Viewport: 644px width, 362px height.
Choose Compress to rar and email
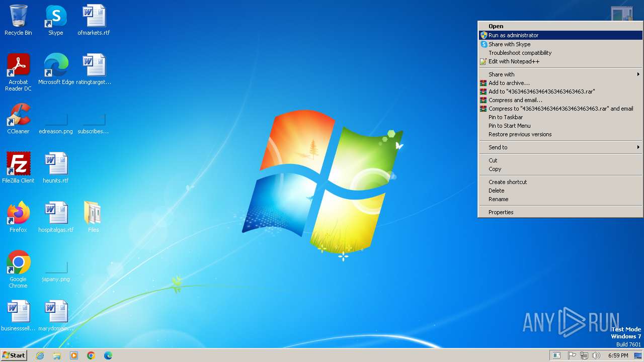tap(560, 109)
